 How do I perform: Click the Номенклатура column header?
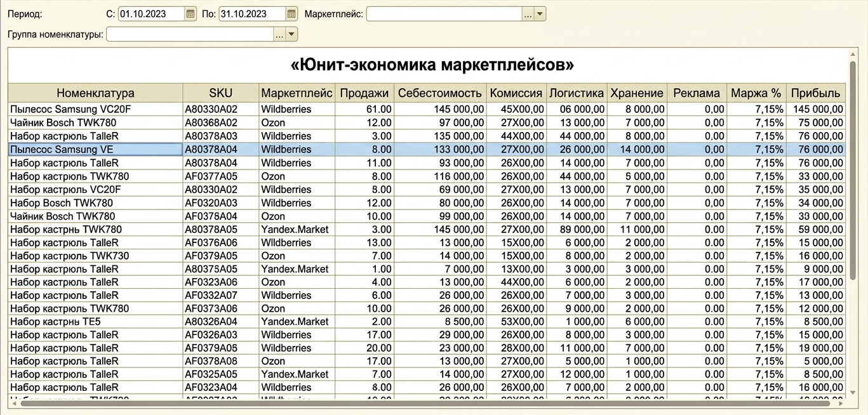tap(95, 93)
